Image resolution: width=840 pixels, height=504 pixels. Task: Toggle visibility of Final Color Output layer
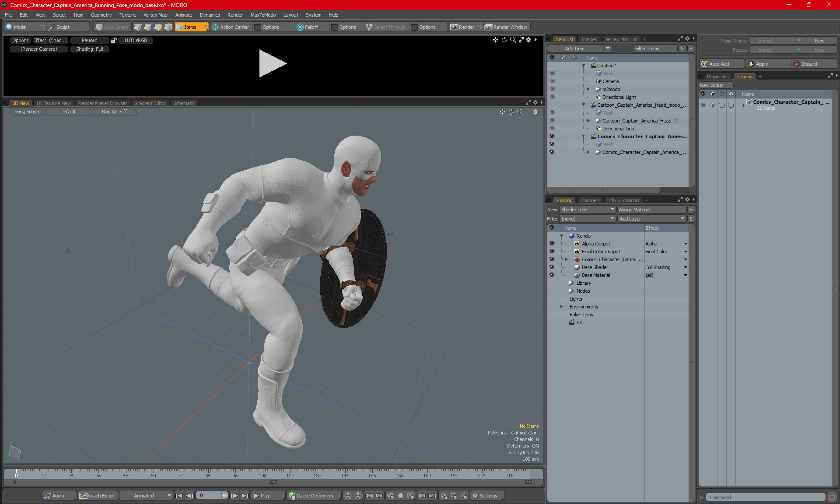(552, 251)
